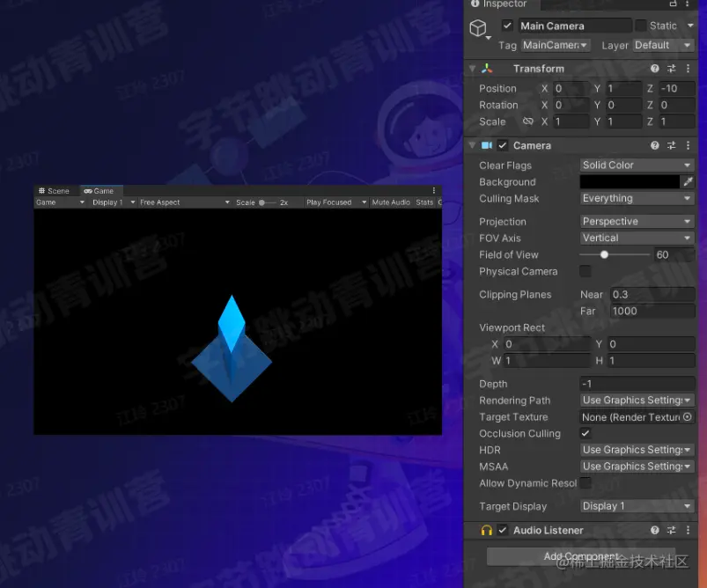Toggle the Occlusion Culling checkbox
The height and width of the screenshot is (588, 707).
point(585,433)
